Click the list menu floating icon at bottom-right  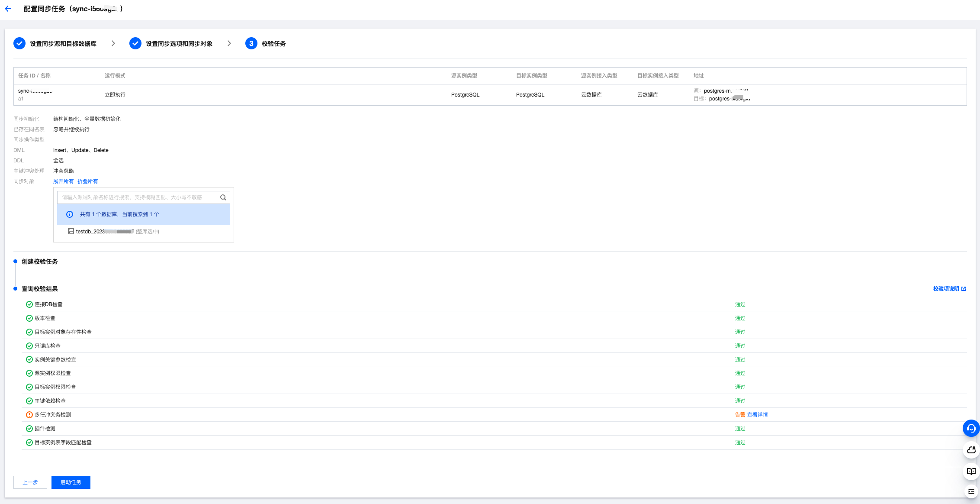click(971, 491)
